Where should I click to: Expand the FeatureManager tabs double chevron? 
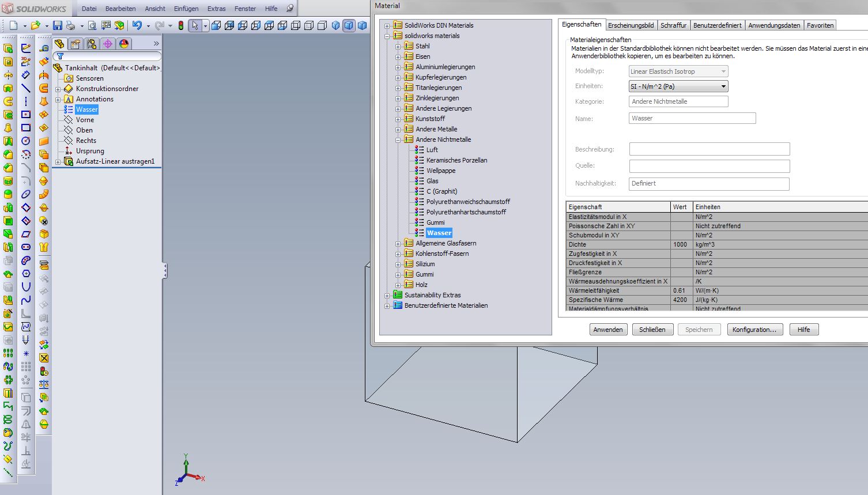156,44
